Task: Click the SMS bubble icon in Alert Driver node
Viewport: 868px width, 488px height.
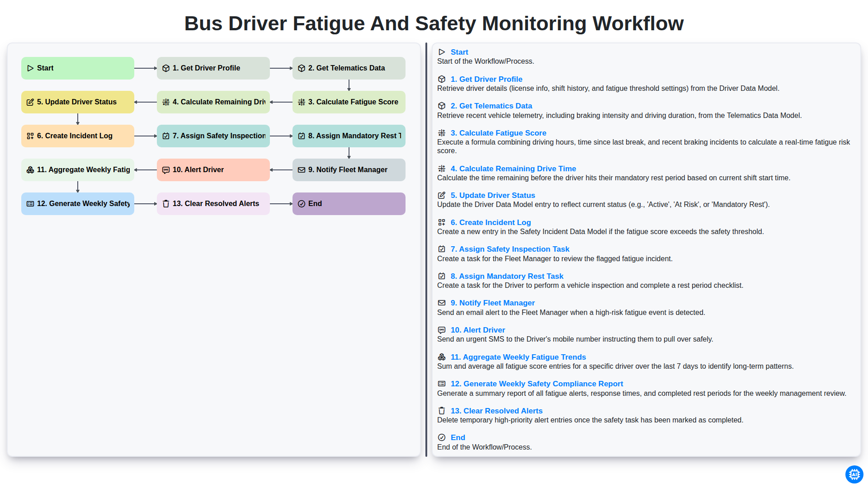Action: tap(166, 170)
